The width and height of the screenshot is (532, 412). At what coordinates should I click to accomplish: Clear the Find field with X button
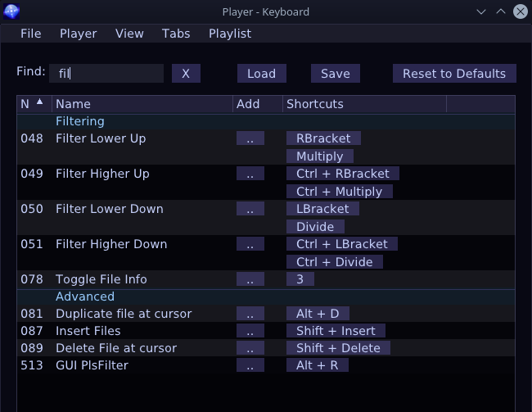coord(186,74)
